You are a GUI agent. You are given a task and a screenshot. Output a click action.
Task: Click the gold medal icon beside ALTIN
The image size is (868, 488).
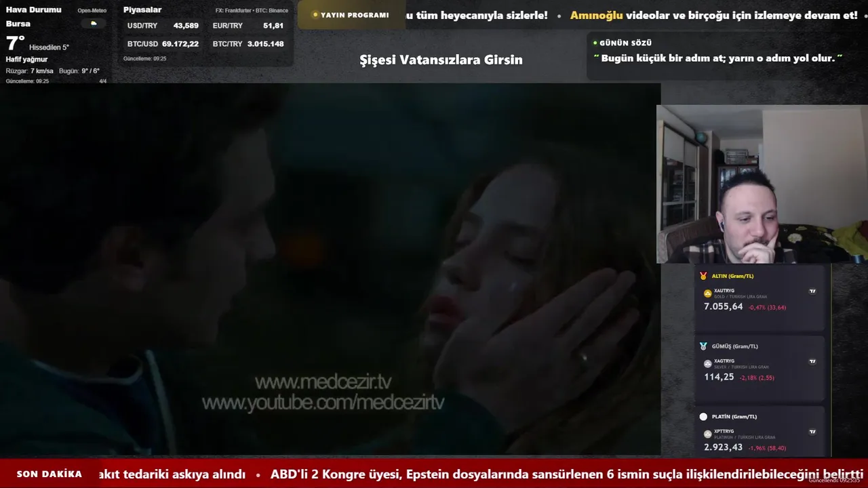click(703, 276)
